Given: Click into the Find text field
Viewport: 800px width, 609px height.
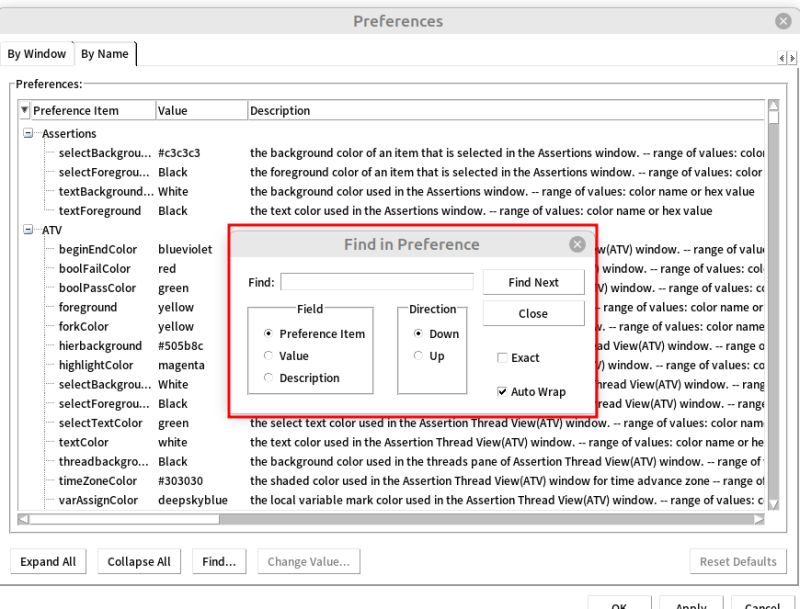Looking at the screenshot, I should 377,282.
